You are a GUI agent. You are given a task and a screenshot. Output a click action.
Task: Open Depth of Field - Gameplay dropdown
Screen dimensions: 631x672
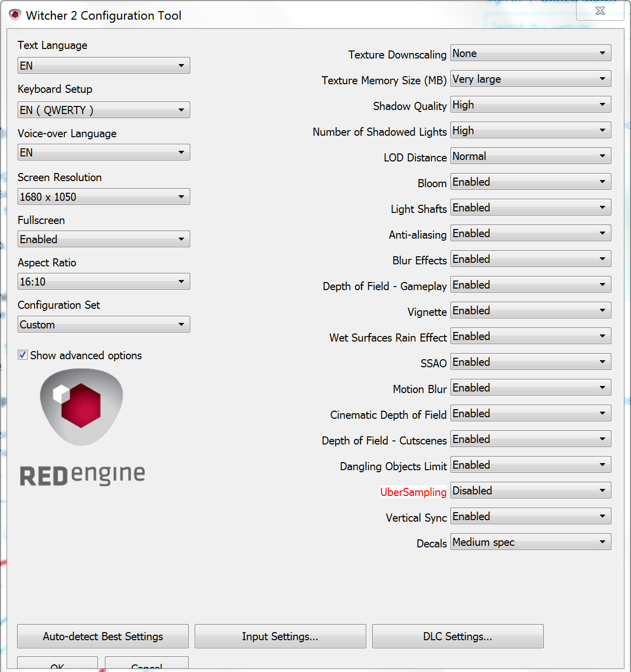[x=531, y=285]
